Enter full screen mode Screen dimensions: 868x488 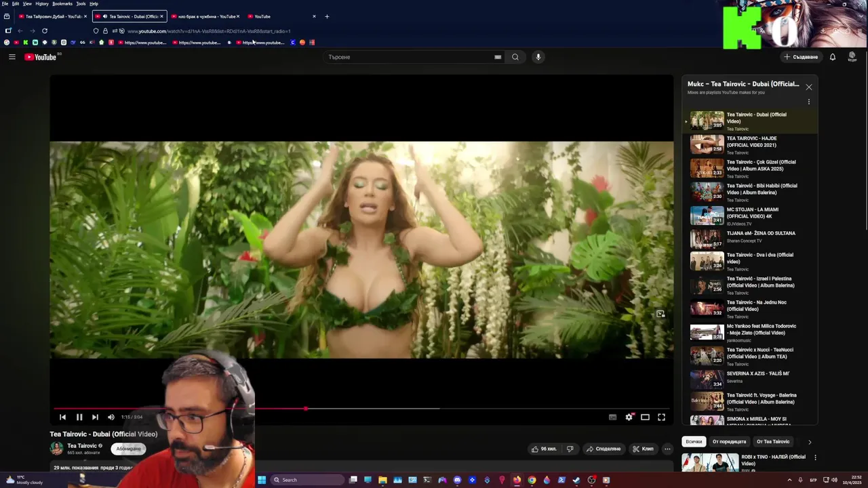[661, 418]
